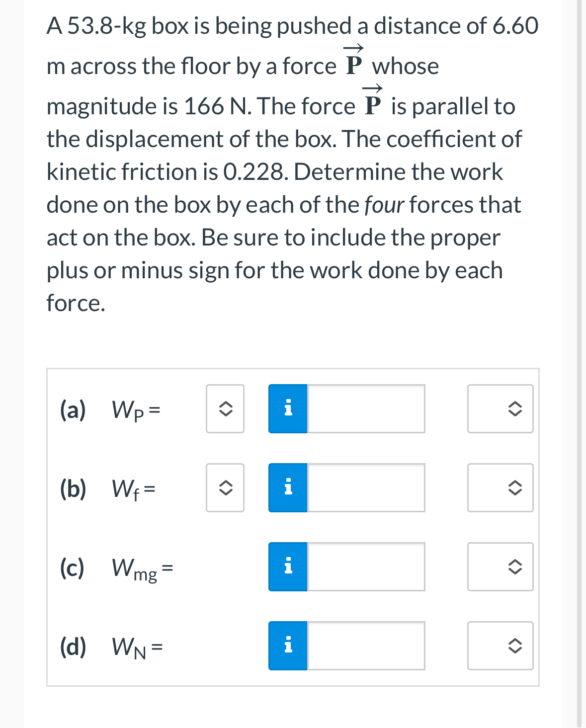Click the Wf answer input field
The image size is (586, 728).
pos(365,488)
